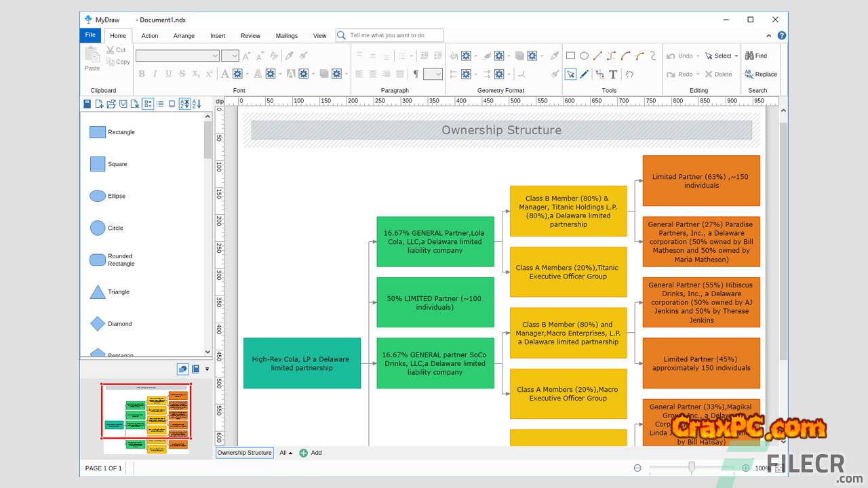Click the Replace button
This screenshot has height=488, width=868.
(761, 74)
